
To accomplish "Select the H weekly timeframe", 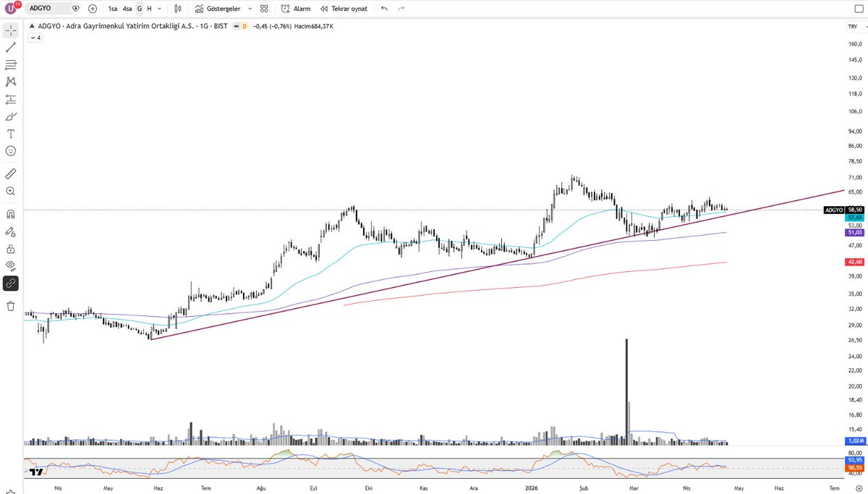I will [x=149, y=9].
